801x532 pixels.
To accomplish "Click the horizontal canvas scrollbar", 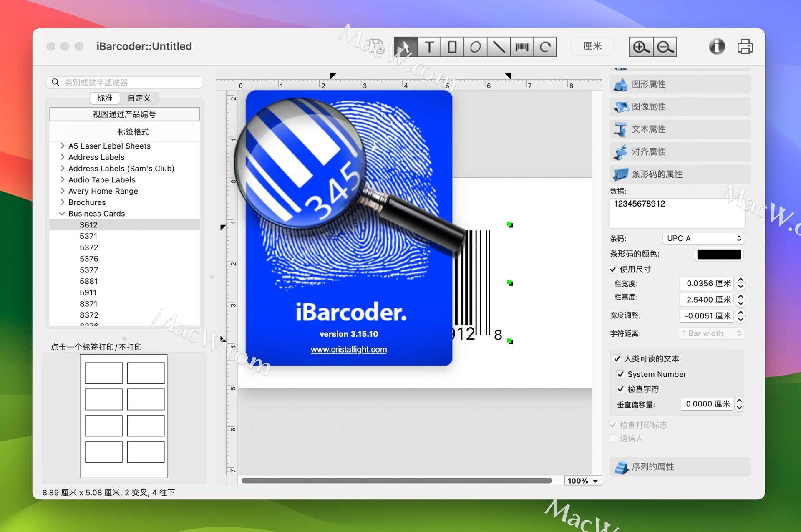I will click(396, 481).
